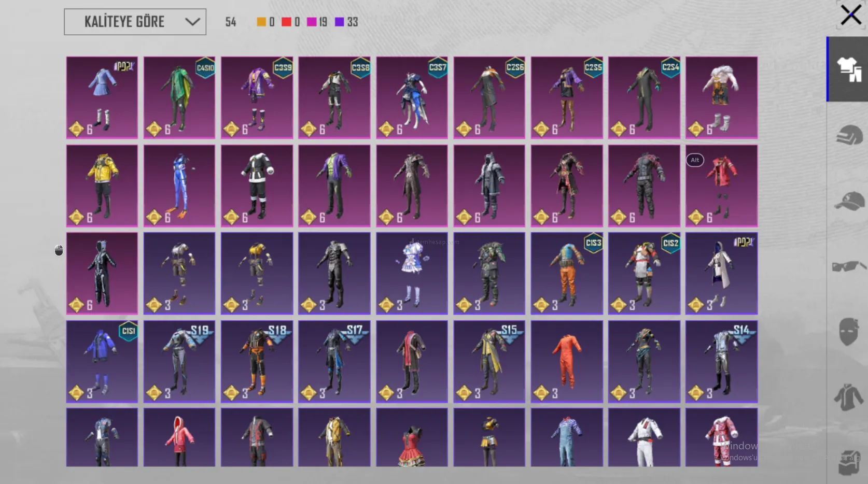Select the S14 season outfit
This screenshot has width=868, height=484.
point(721,361)
